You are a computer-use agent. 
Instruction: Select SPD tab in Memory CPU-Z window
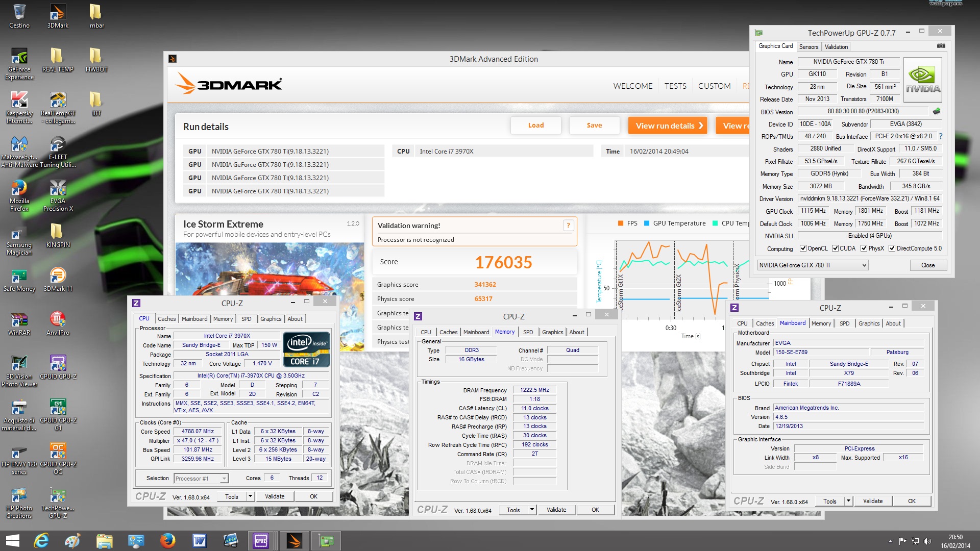pos(528,332)
